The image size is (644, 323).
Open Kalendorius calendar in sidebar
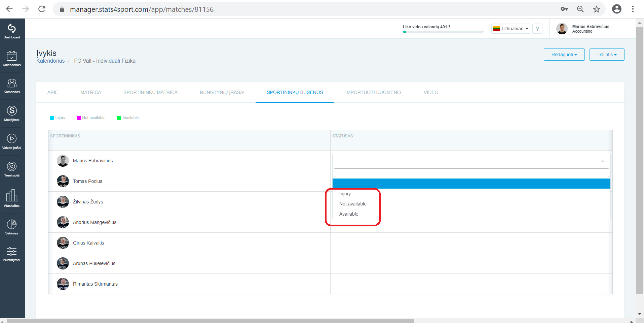click(x=12, y=59)
